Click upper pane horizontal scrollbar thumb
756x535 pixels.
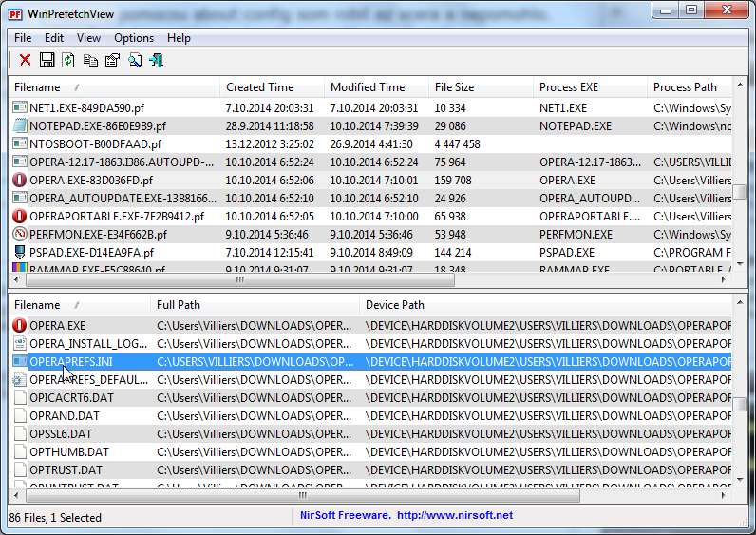[x=240, y=279]
